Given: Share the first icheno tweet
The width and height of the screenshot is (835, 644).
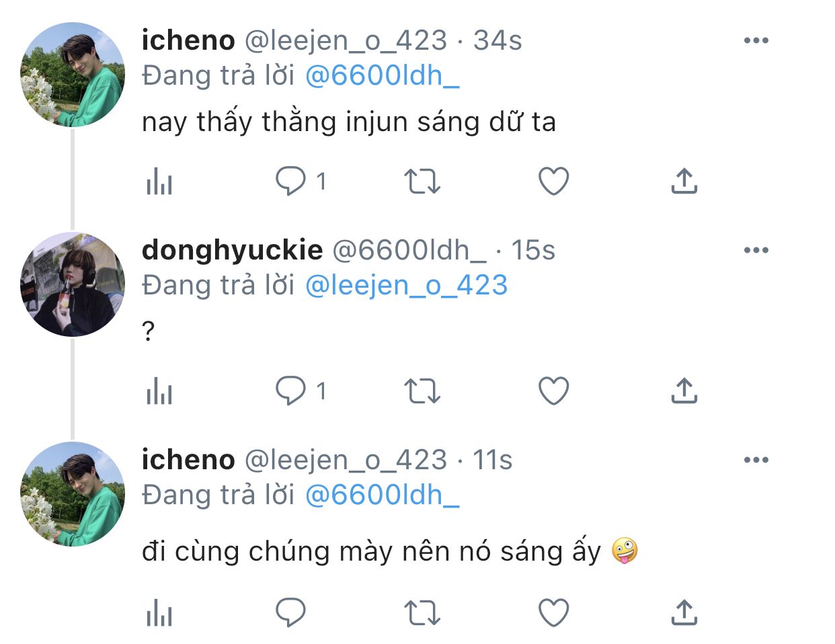Looking at the screenshot, I should pos(684,182).
